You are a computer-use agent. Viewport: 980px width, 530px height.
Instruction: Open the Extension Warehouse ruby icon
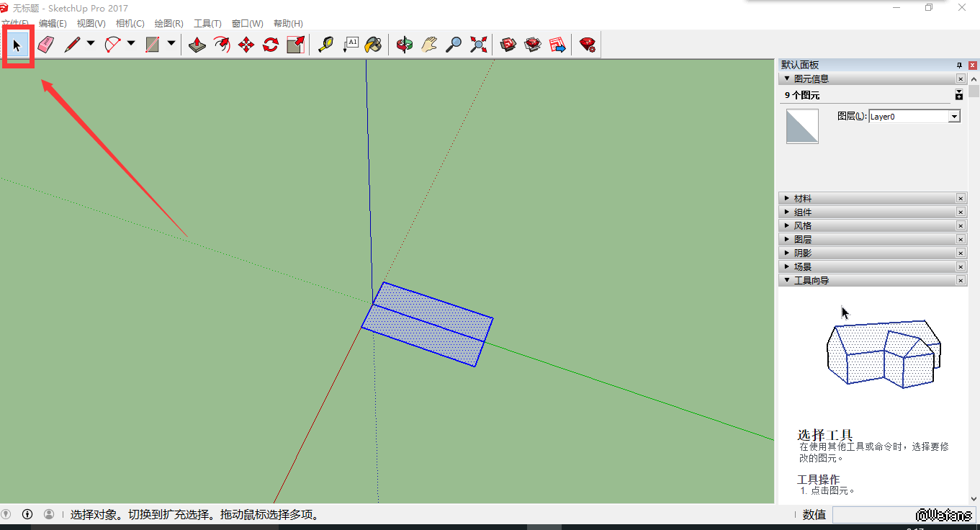588,45
